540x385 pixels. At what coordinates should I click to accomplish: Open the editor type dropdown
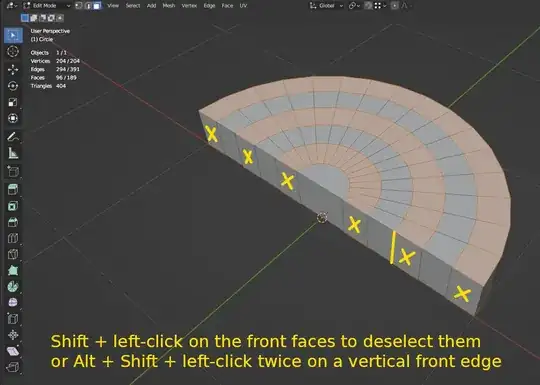[12, 6]
